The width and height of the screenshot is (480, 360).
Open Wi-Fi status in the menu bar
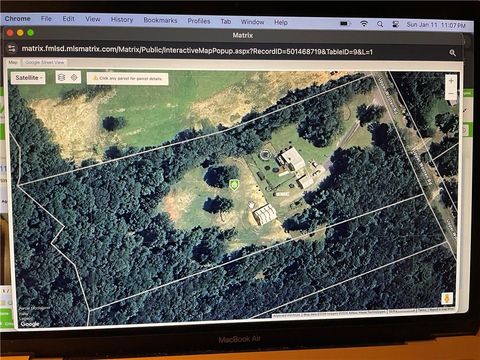[364, 24]
